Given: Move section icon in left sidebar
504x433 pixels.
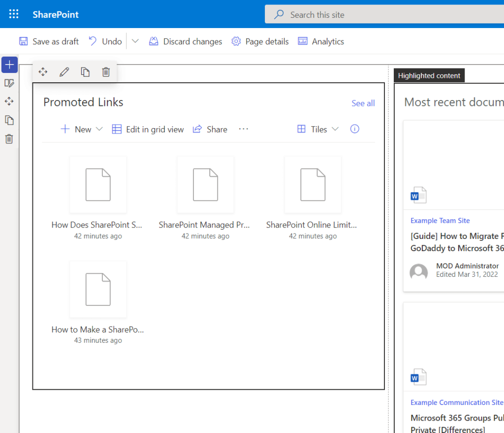Looking at the screenshot, I should click(9, 101).
